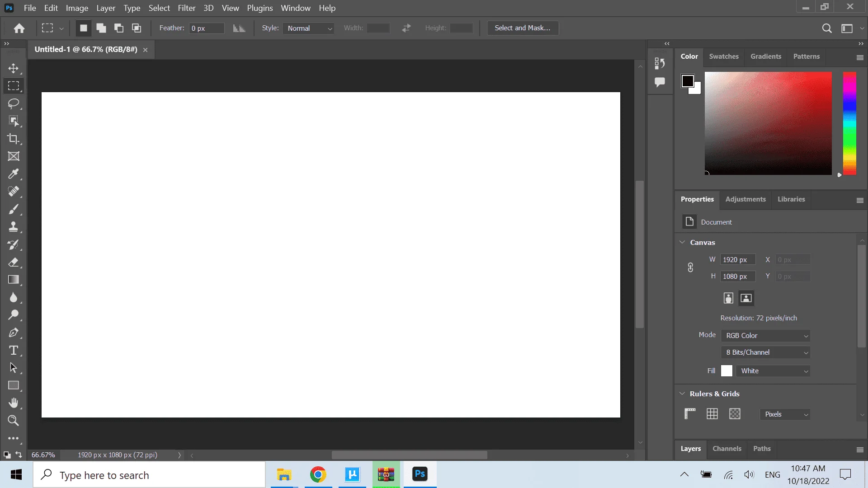Collapse the Rulers & Grids section
Viewport: 868px width, 488px height.
click(682, 394)
